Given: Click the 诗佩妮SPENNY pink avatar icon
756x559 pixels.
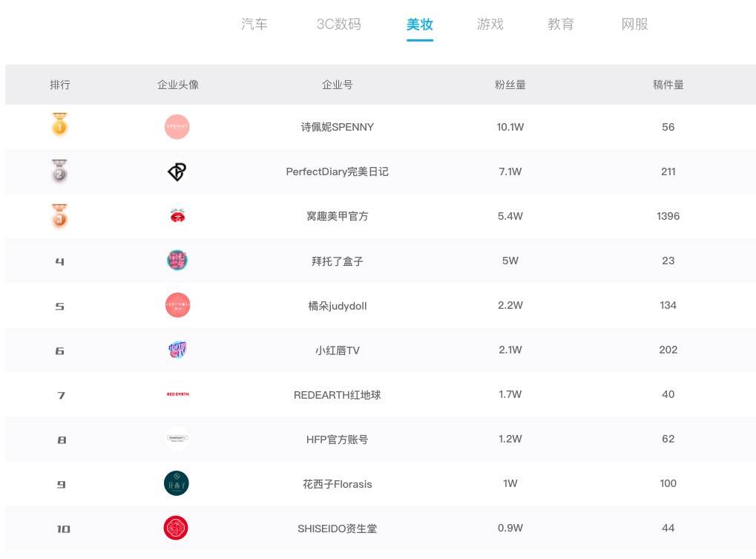Looking at the screenshot, I should 177,127.
